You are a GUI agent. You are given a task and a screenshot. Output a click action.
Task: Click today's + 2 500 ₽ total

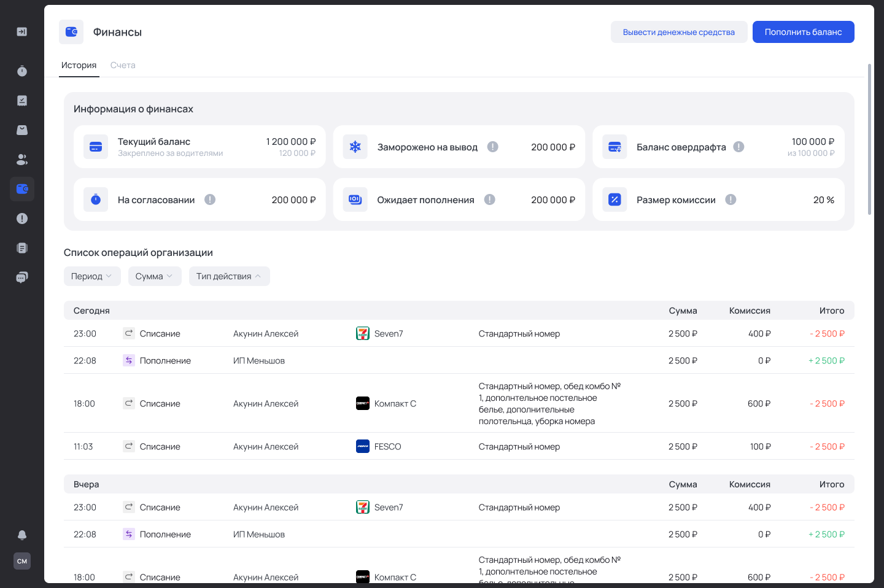pos(826,360)
